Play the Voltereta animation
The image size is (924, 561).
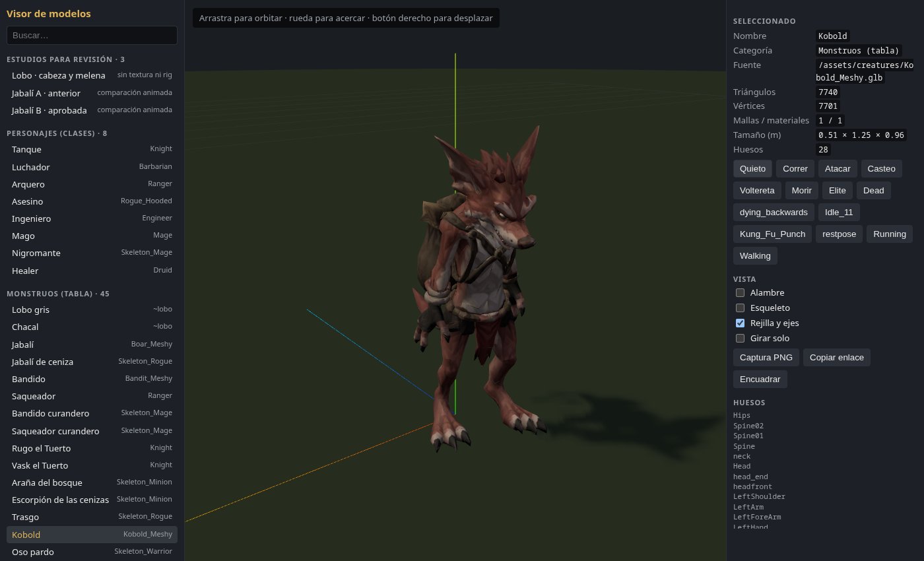click(x=757, y=190)
